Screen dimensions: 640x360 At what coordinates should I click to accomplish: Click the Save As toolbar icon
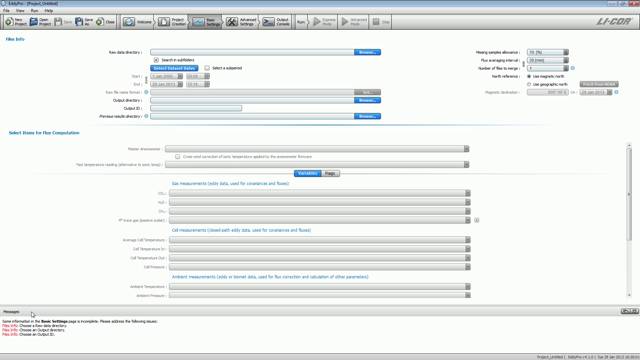(x=79, y=22)
